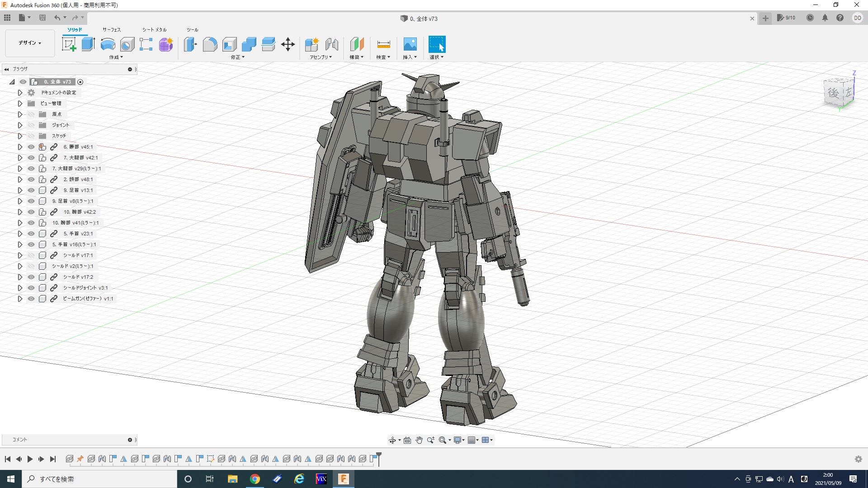Click the Insert image icon

pos(410,44)
